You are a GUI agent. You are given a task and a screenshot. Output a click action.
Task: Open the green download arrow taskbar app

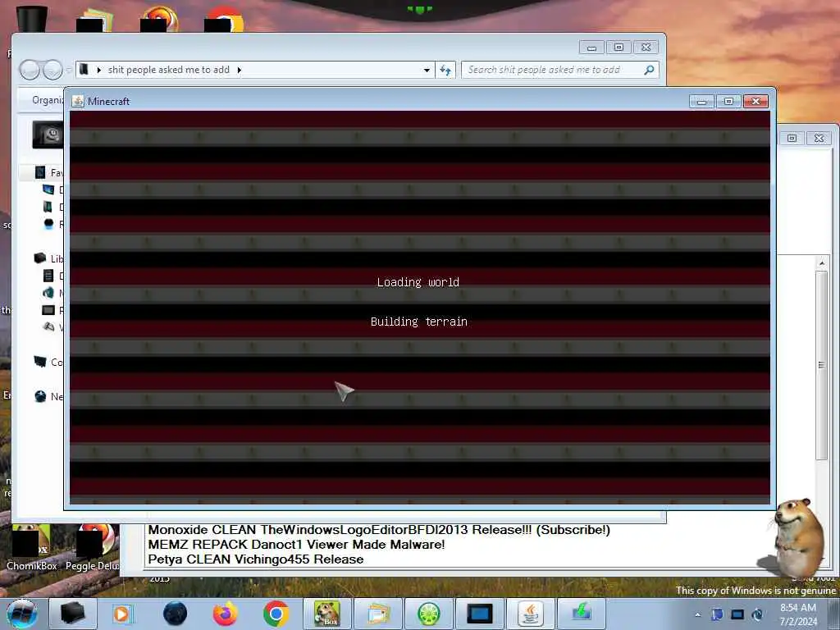click(582, 614)
